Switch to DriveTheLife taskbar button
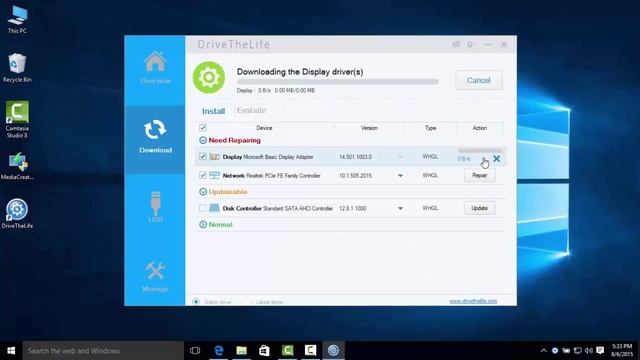 point(333,351)
